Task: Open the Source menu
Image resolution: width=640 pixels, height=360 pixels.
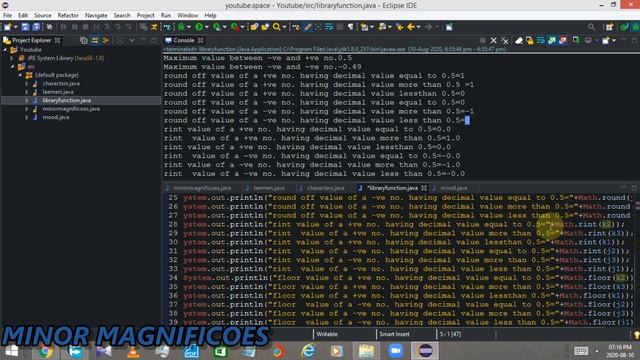Action: 42,16
